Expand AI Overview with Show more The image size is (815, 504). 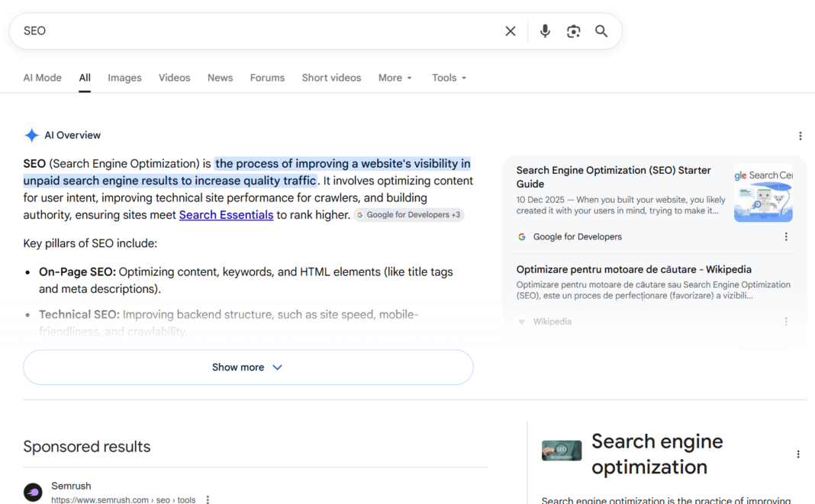[x=248, y=368]
